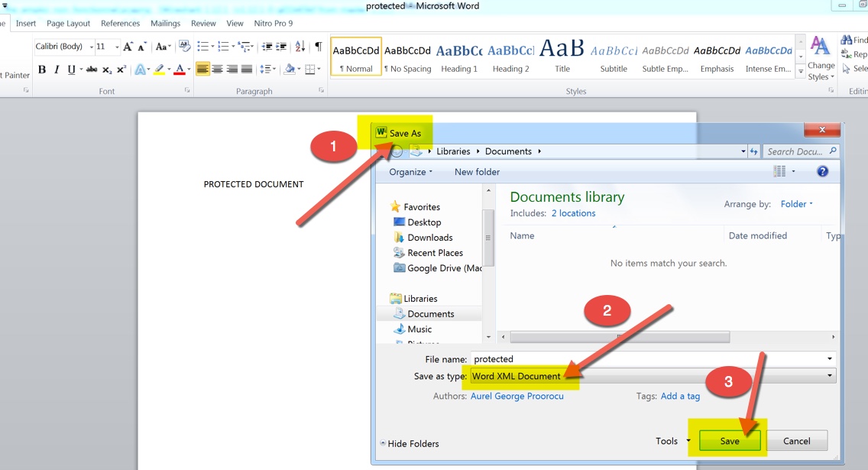This screenshot has width=868, height=470.
Task: Click New folder button
Action: coord(478,172)
